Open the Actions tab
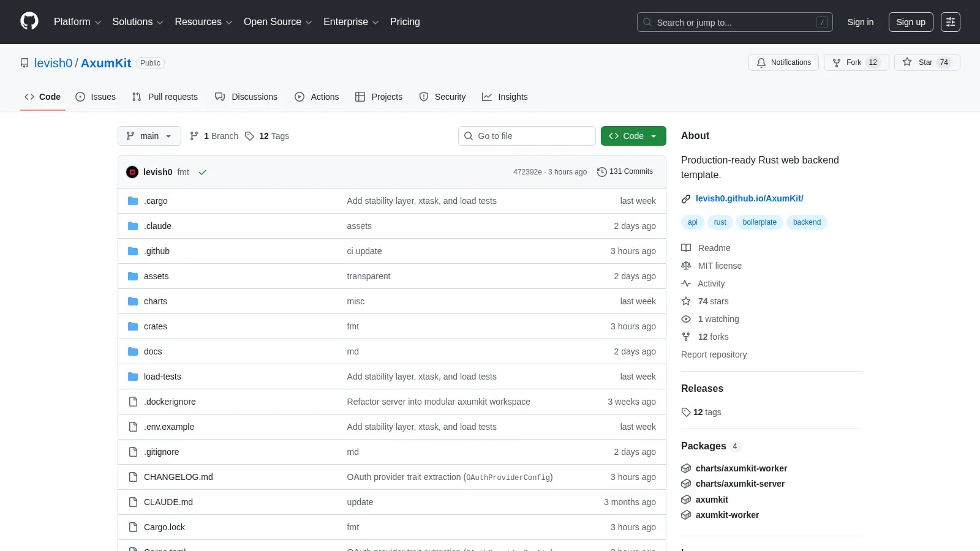This screenshot has width=980, height=551. 317,97
